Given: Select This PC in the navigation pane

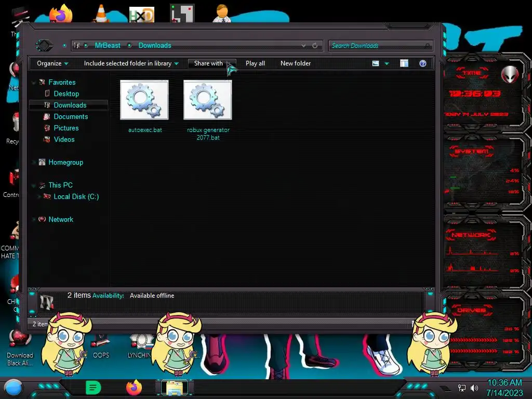Looking at the screenshot, I should click(60, 185).
